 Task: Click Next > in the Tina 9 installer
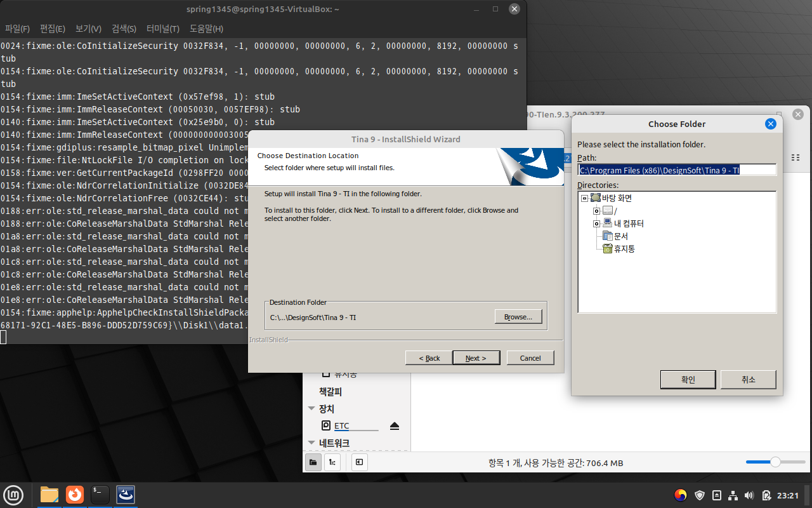[476, 358]
